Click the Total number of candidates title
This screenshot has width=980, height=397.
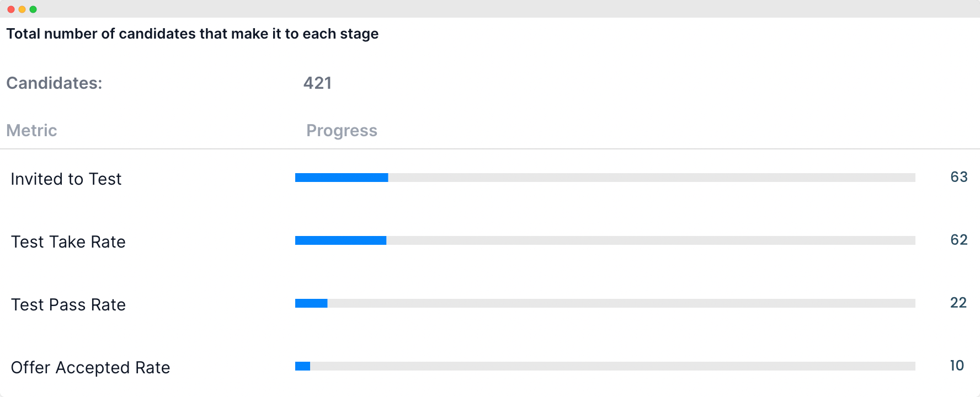pos(193,34)
